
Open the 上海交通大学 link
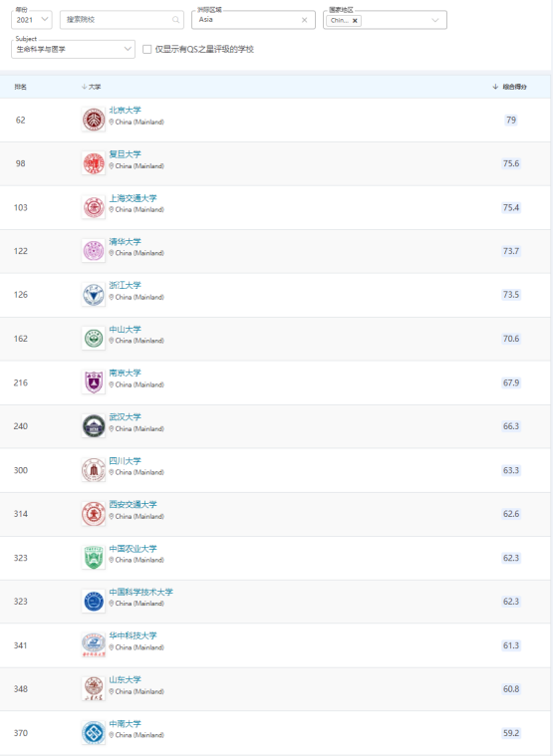134,198
